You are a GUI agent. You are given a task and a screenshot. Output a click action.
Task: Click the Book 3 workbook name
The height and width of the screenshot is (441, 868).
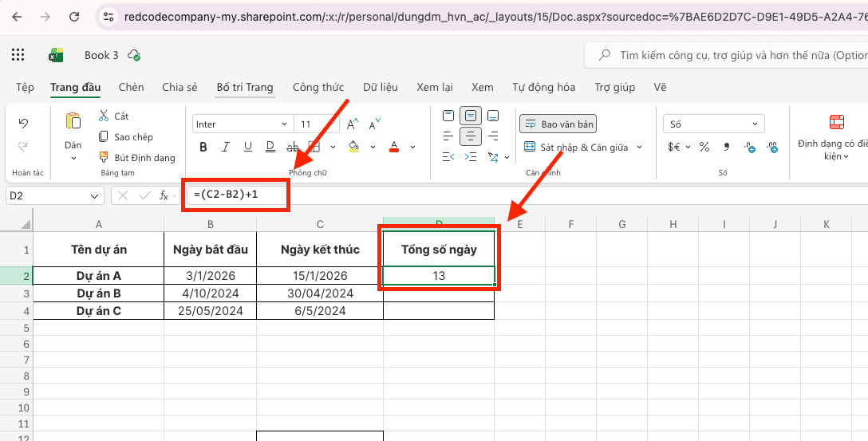coord(101,55)
